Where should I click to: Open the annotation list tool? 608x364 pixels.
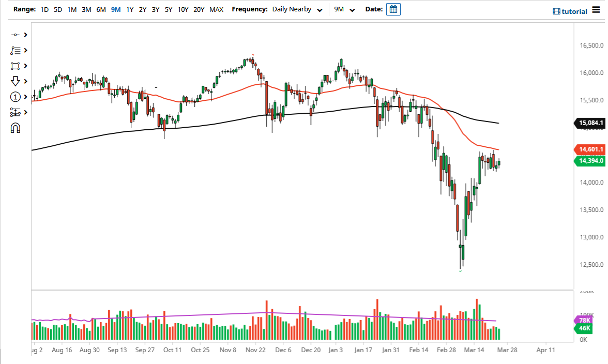(x=16, y=50)
